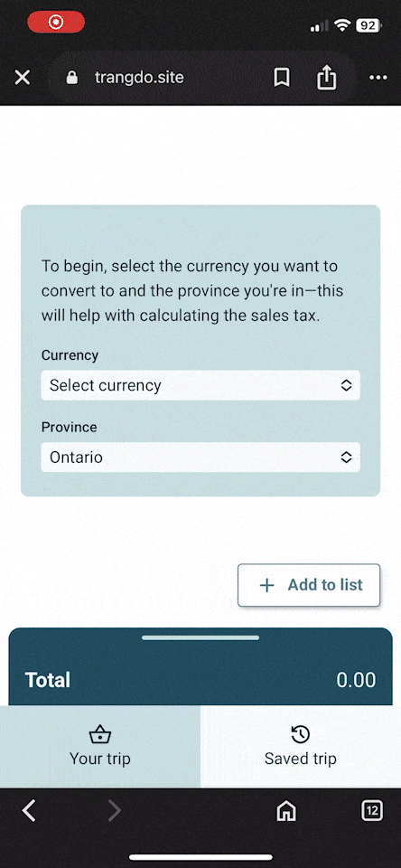401x868 pixels.
Task: Tap the browser home icon
Action: point(286,812)
